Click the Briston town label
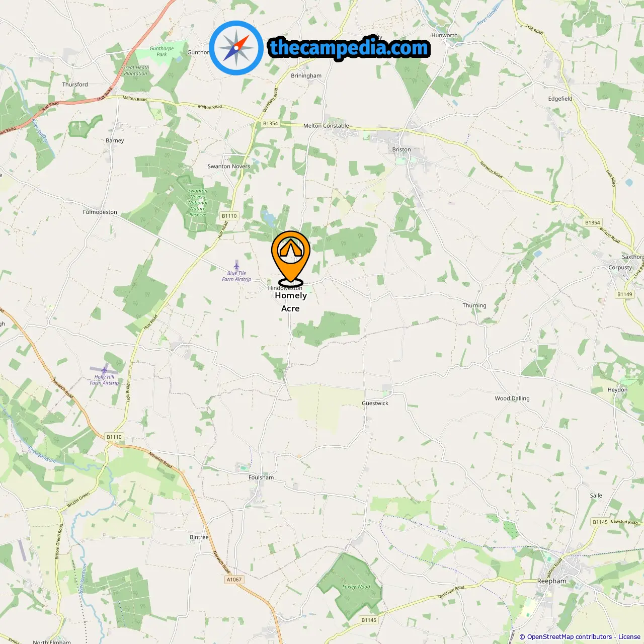 pos(401,149)
